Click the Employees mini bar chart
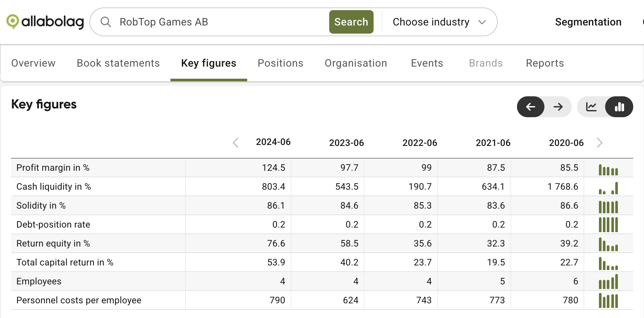The image size is (644, 318). 608,281
